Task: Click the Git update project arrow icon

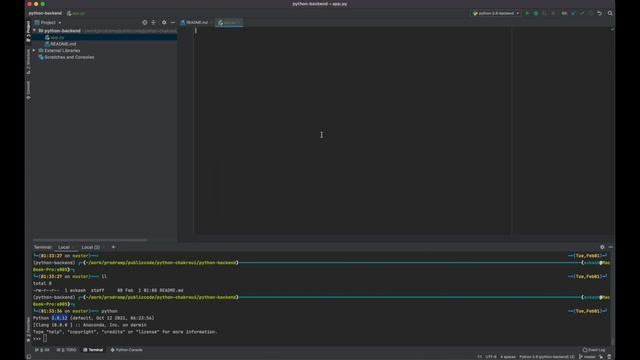Action: click(x=573, y=13)
